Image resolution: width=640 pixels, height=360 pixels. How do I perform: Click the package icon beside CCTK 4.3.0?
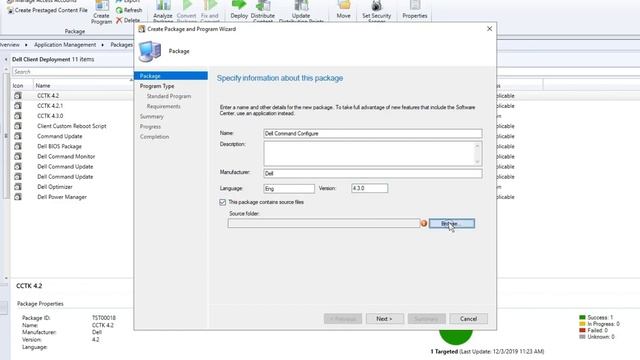click(18, 116)
